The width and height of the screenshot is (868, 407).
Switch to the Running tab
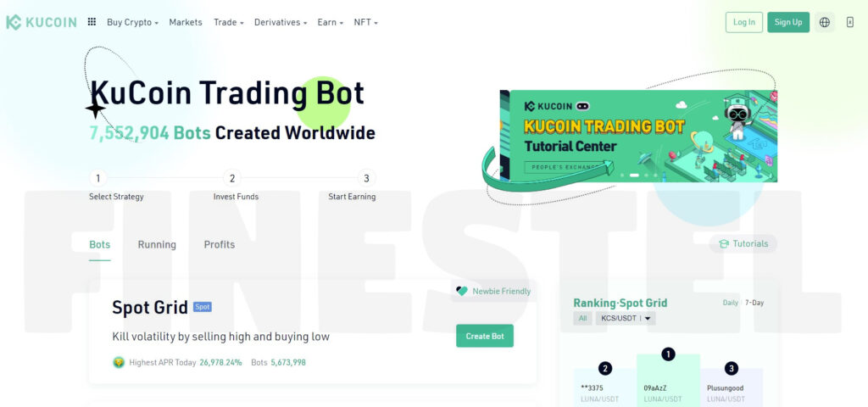point(157,245)
